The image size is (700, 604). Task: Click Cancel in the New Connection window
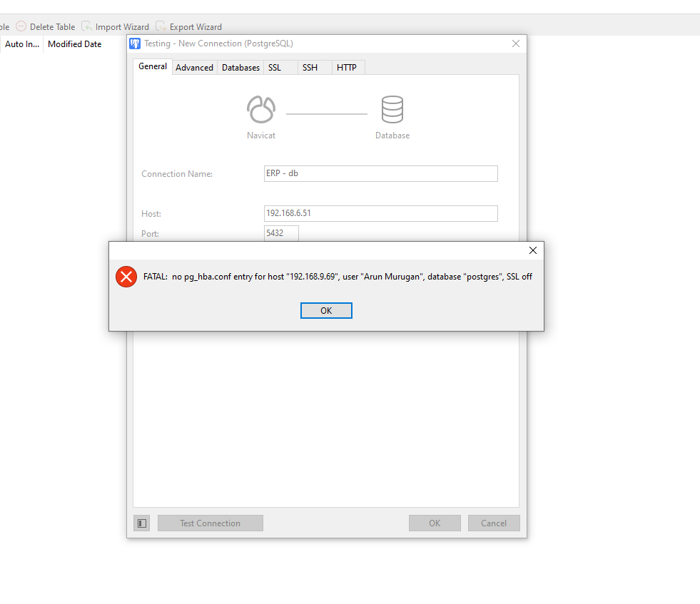pos(494,523)
